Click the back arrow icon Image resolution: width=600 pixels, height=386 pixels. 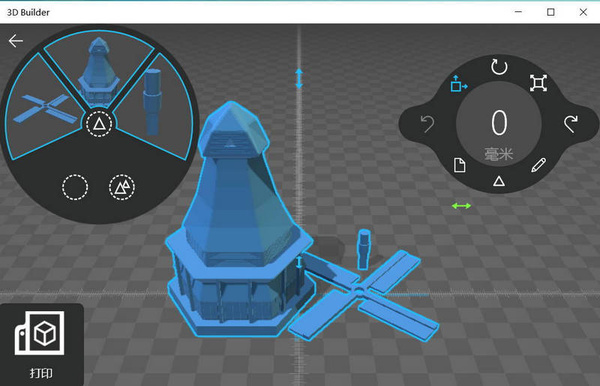coord(16,41)
